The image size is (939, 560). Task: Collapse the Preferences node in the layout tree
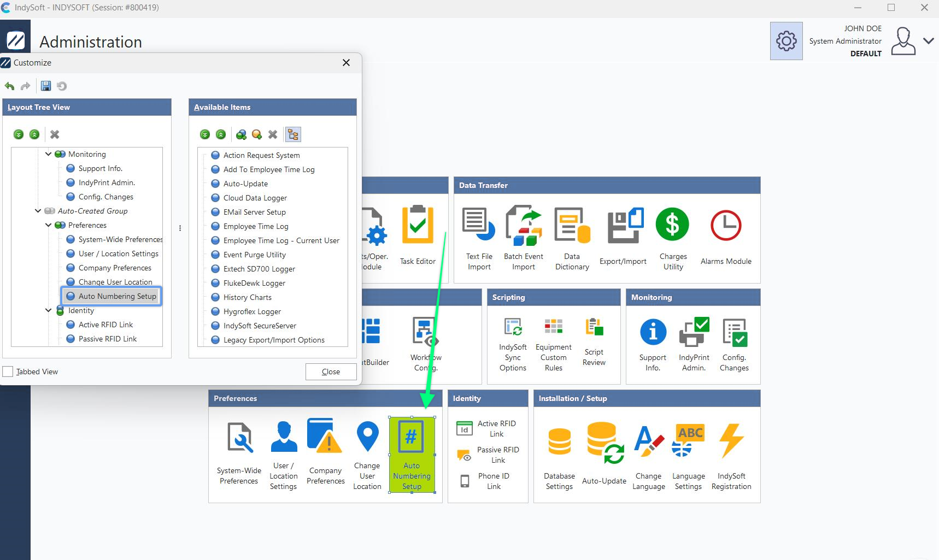[48, 225]
